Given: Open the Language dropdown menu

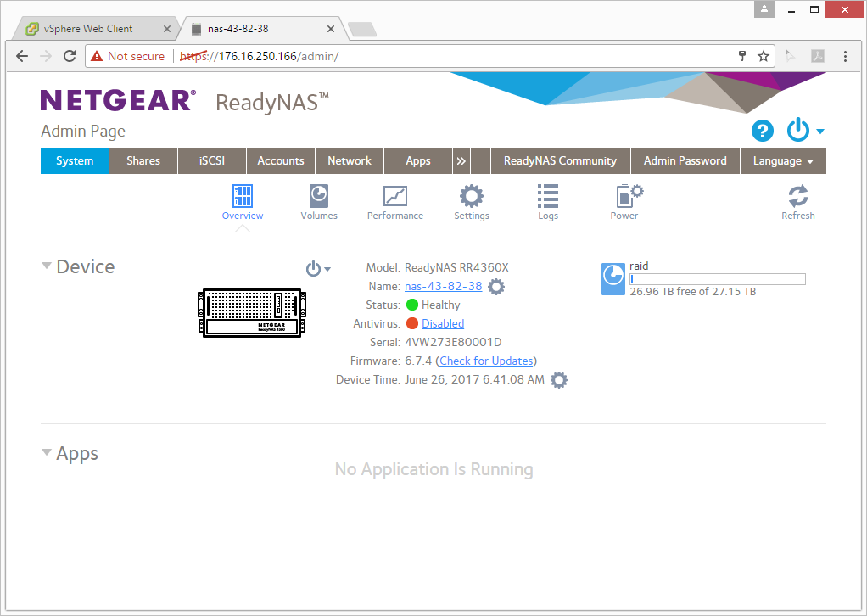Looking at the screenshot, I should click(x=783, y=161).
